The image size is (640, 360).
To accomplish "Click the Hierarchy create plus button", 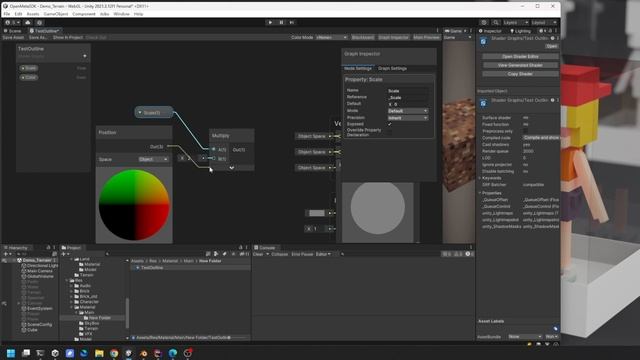I will (x=6, y=254).
